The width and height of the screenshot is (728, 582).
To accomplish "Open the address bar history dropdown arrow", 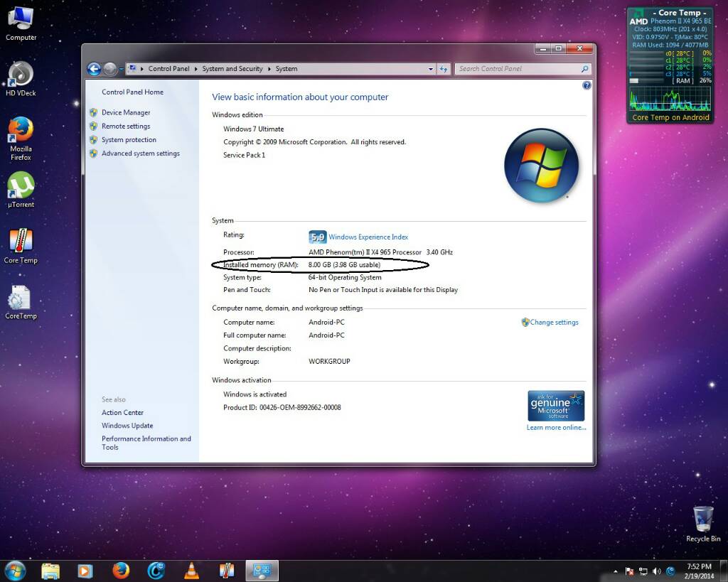I will point(430,69).
